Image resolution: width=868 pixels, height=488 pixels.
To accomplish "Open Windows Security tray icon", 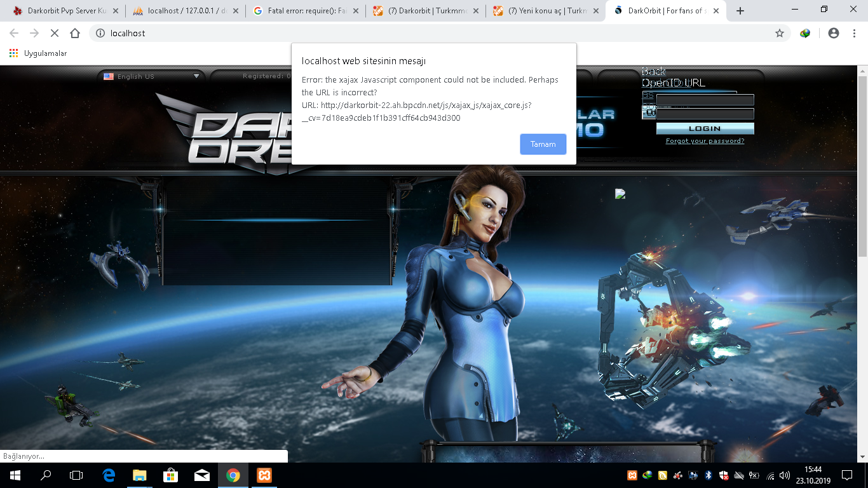I will coord(724,475).
